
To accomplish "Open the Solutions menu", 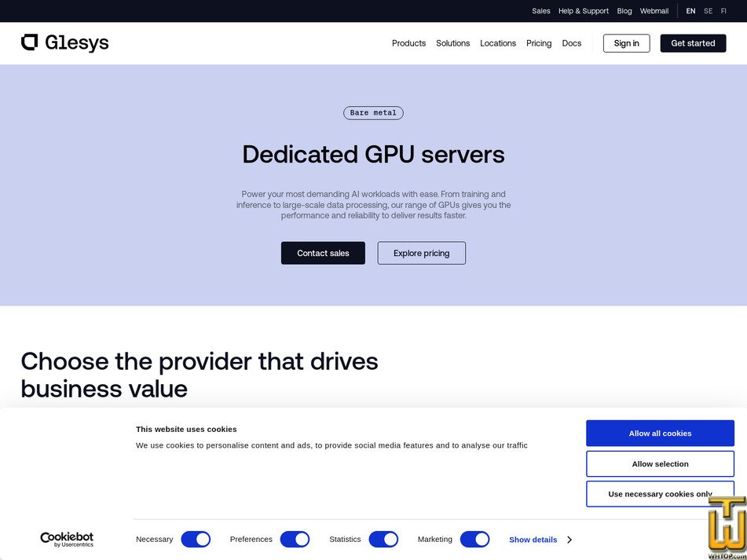I will (453, 43).
